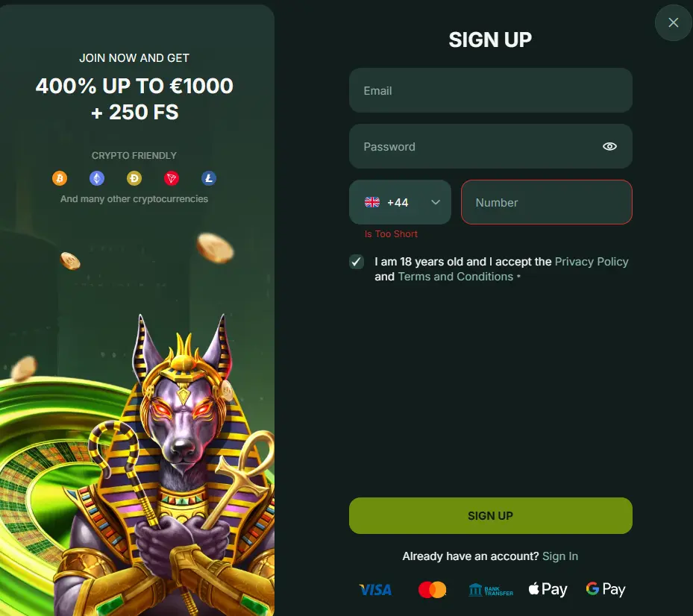This screenshot has width=693, height=616.
Task: Expand the phone code chevron arrow
Action: [x=436, y=202]
